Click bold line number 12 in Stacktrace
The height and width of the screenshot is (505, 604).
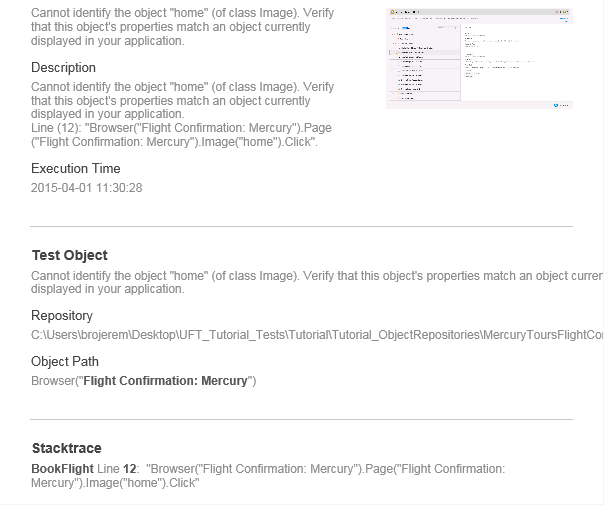[x=130, y=468]
